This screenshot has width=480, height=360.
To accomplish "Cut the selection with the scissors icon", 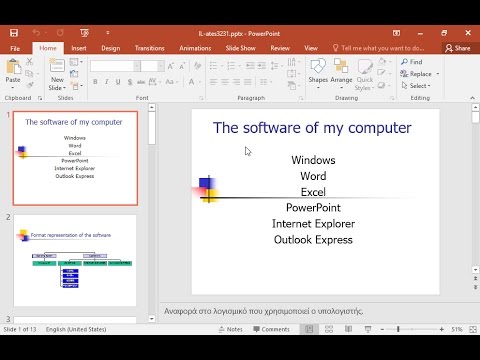I will pyautogui.click(x=30, y=61).
